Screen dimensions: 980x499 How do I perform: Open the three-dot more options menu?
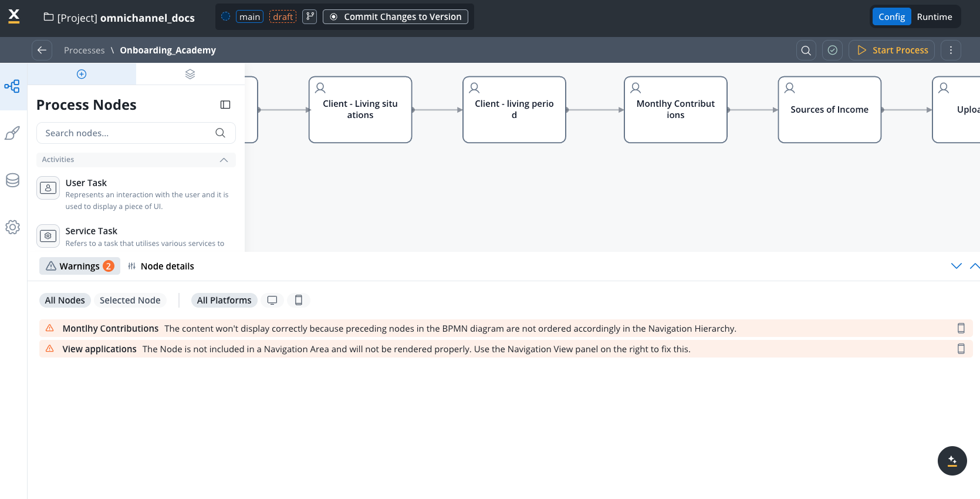[x=951, y=50]
